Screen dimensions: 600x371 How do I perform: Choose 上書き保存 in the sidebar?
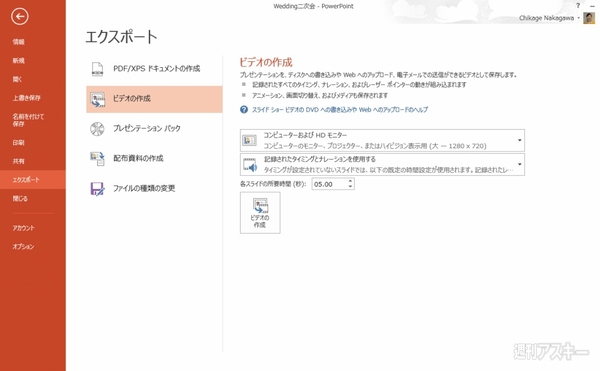tap(26, 98)
